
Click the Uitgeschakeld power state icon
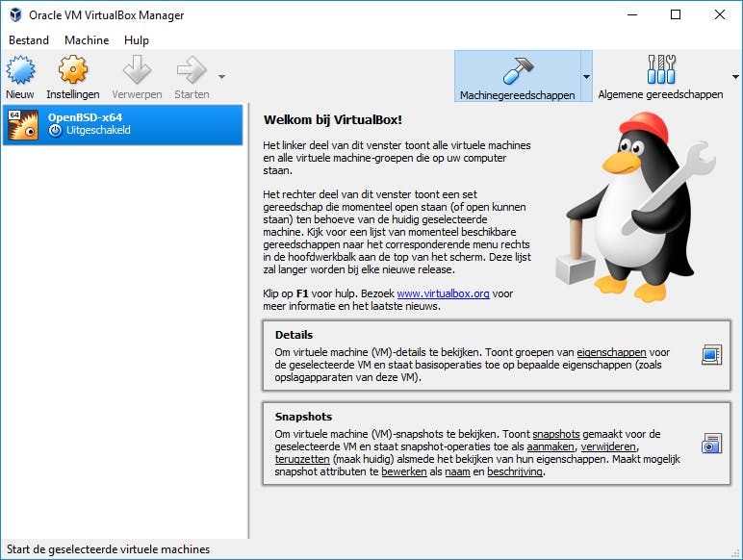click(56, 131)
